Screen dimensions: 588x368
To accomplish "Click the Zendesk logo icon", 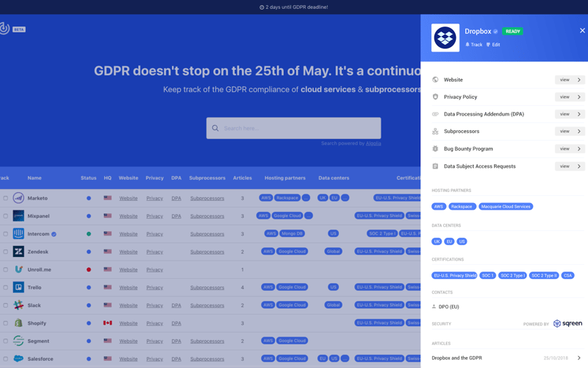I will tap(18, 252).
